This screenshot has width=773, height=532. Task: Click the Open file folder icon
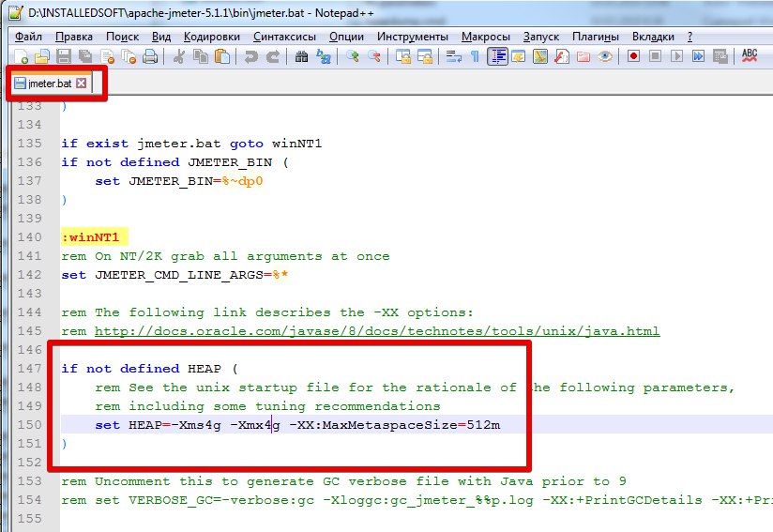[42, 56]
